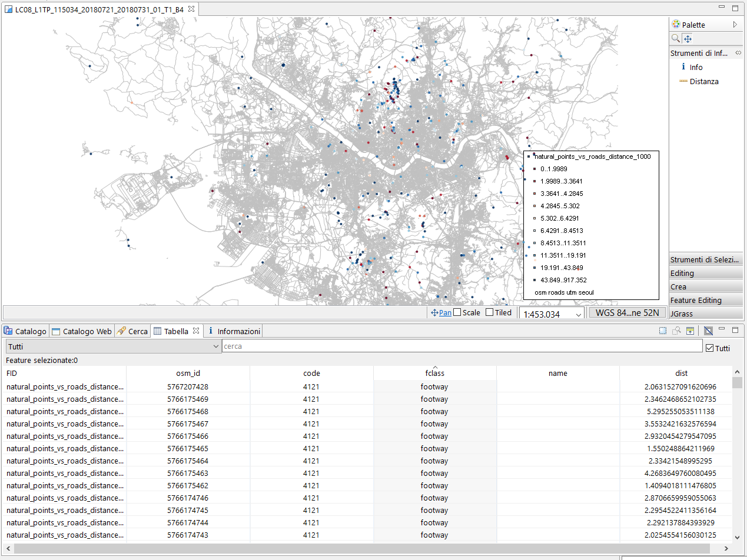The height and width of the screenshot is (560, 747).
Task: Enable the Tiled checkbox
Action: 489,313
